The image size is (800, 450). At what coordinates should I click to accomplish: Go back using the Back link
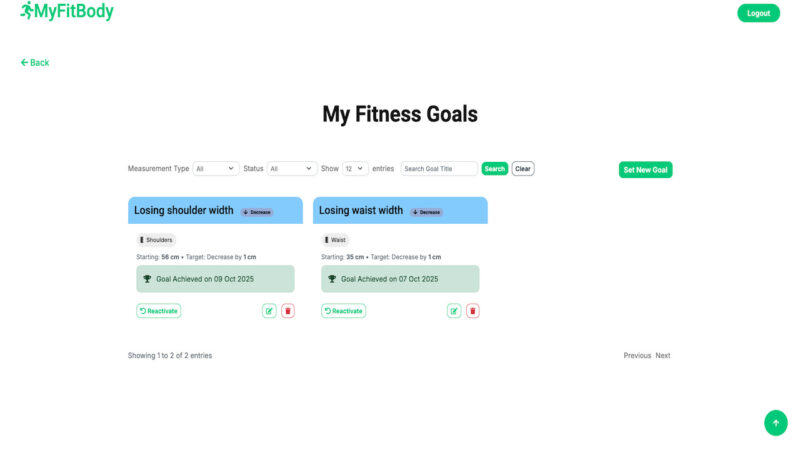click(35, 63)
